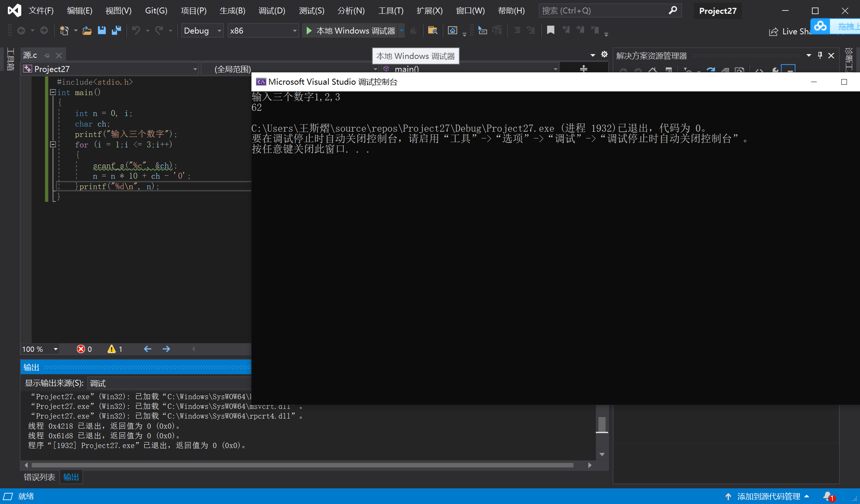The width and height of the screenshot is (860, 504).
Task: Close the 解决方案资源管理器 panel
Action: (831, 56)
